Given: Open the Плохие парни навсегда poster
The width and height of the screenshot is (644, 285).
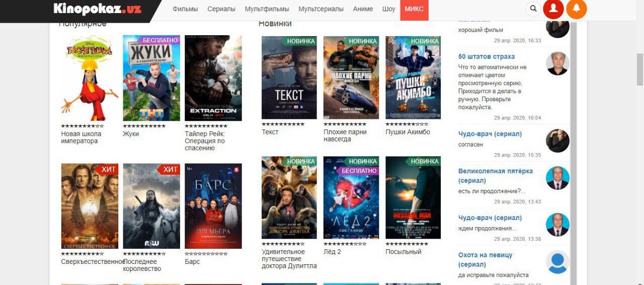Looking at the screenshot, I should click(351, 78).
